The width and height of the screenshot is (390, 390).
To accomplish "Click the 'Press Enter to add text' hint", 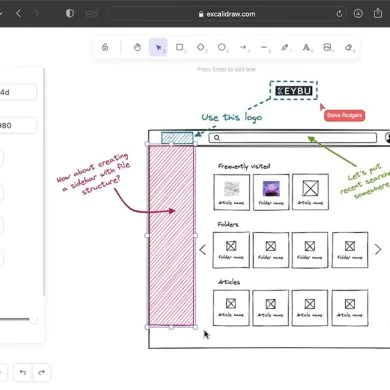I will pos(226,69).
